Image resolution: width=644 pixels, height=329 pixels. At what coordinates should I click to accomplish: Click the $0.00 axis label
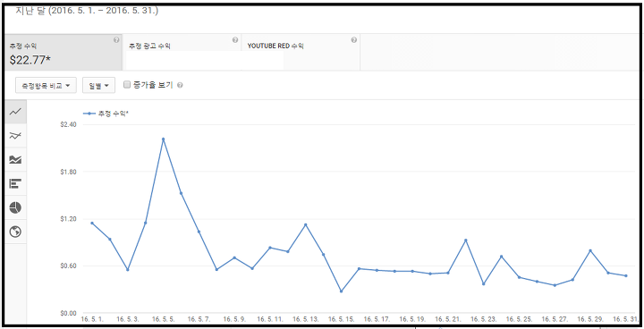click(68, 313)
